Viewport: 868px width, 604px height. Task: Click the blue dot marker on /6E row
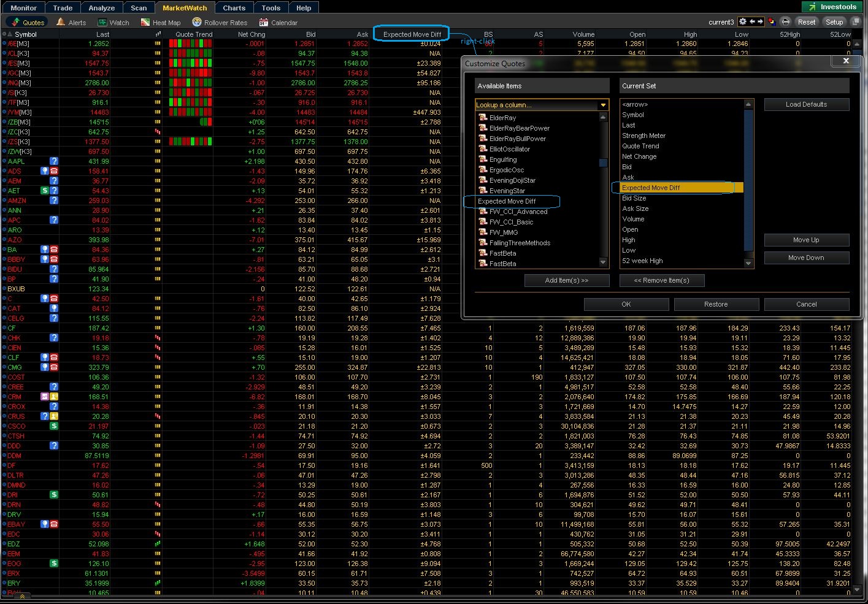pos(4,44)
